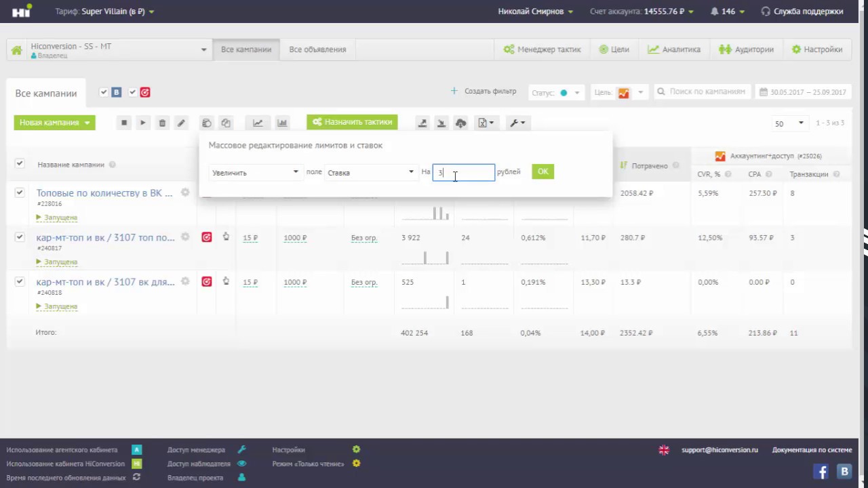Click the HiConversion logo
Image resolution: width=868 pixels, height=488 pixels.
(x=21, y=11)
